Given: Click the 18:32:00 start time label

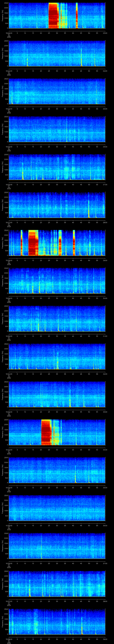Looking at the screenshot, I should [9, 412].
